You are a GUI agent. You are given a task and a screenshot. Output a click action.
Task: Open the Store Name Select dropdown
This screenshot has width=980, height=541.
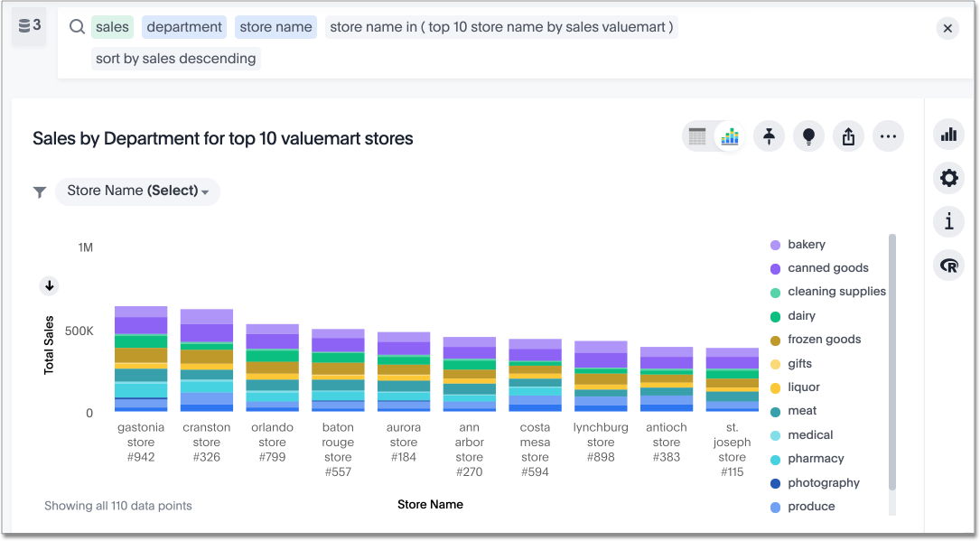137,191
